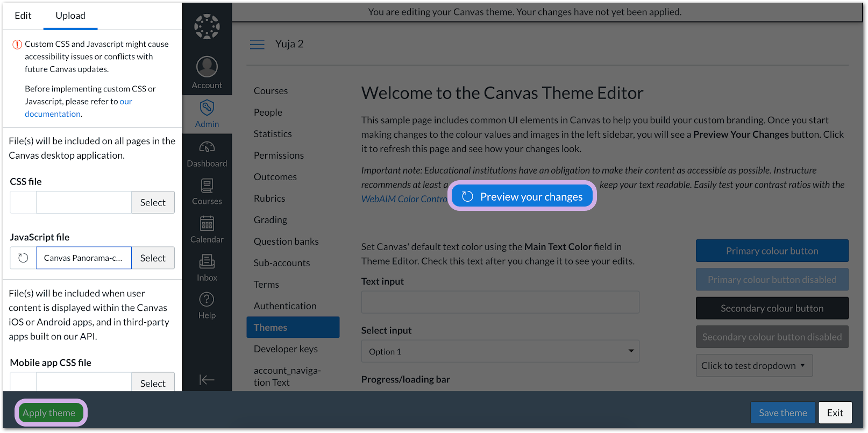Click Preview your changes button
868x433 pixels.
click(522, 197)
